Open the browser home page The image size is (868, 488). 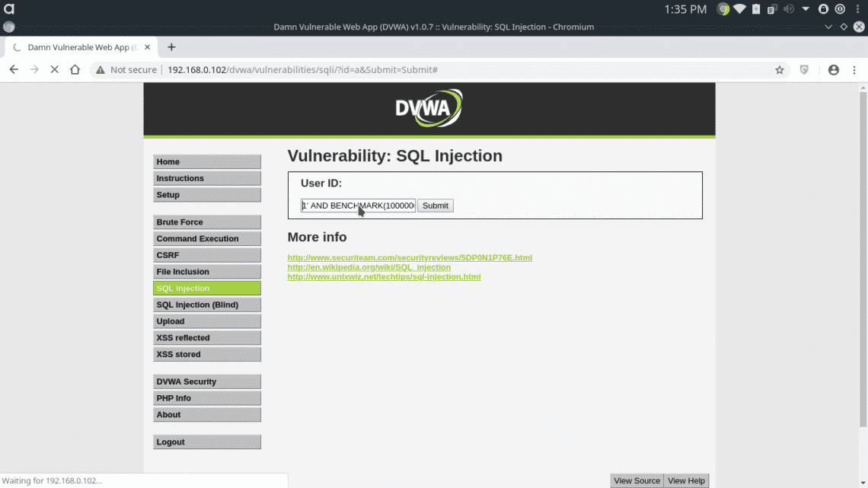tap(75, 70)
